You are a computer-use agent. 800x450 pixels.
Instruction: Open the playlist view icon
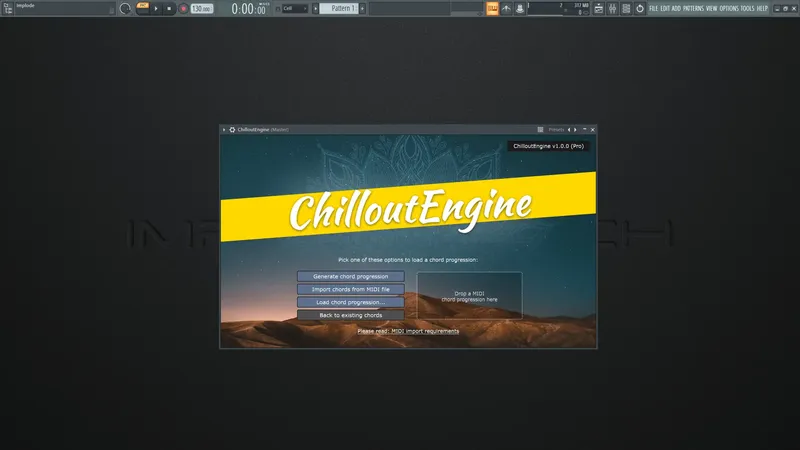pyautogui.click(x=598, y=9)
